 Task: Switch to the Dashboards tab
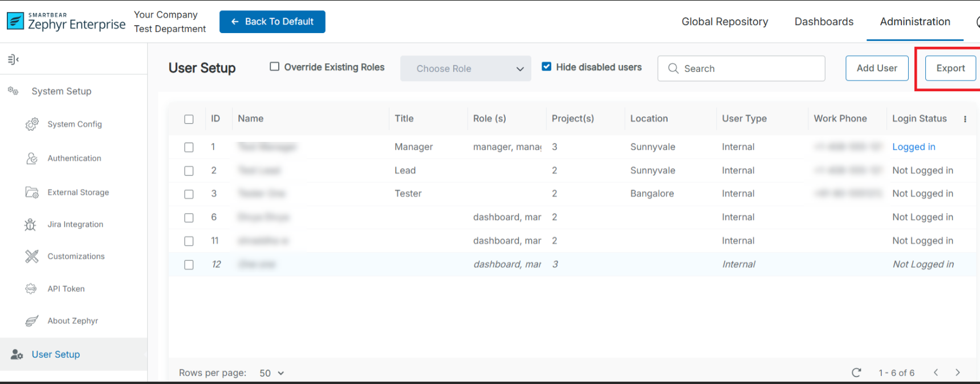[824, 22]
